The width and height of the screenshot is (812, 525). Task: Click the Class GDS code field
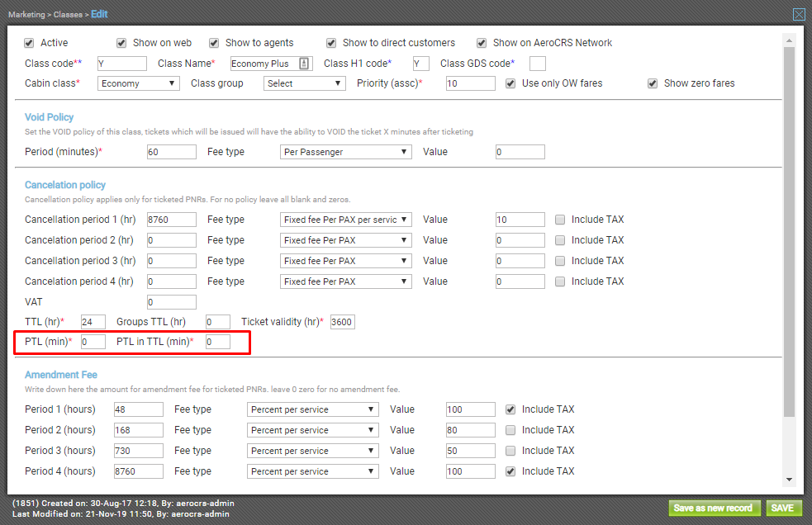(x=538, y=64)
